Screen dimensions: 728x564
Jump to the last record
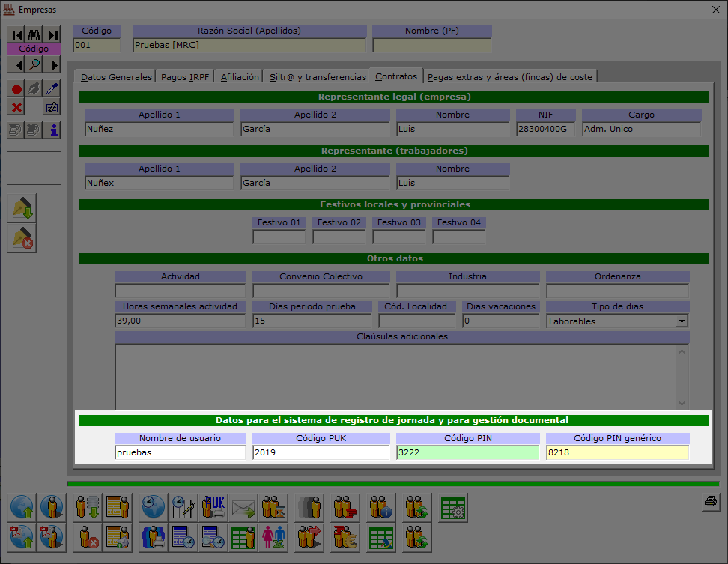(x=52, y=34)
